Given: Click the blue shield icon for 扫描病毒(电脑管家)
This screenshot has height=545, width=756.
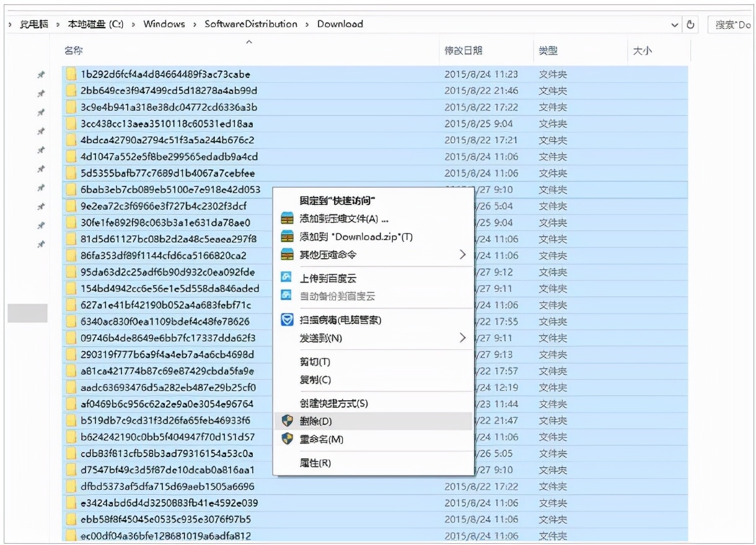Looking at the screenshot, I should (286, 320).
